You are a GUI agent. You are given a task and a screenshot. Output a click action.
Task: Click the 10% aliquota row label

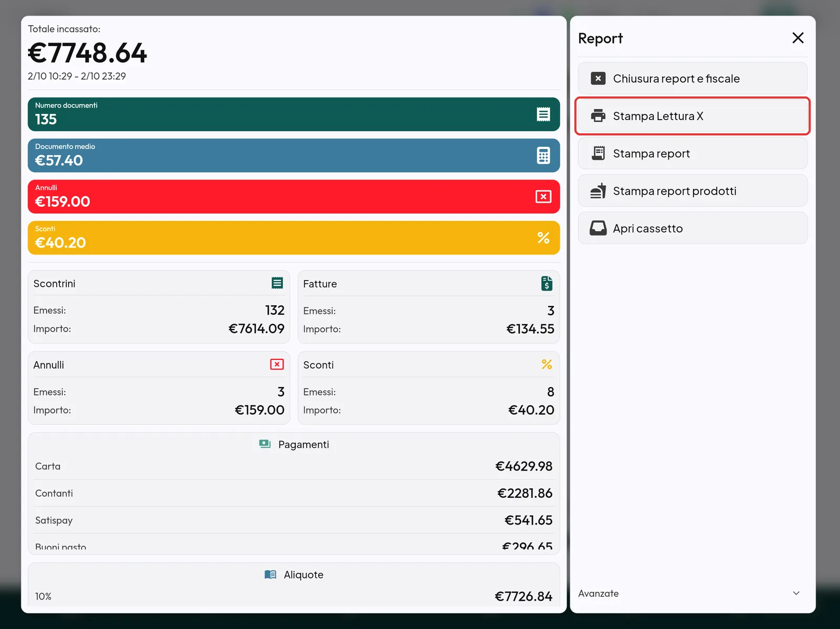[43, 596]
